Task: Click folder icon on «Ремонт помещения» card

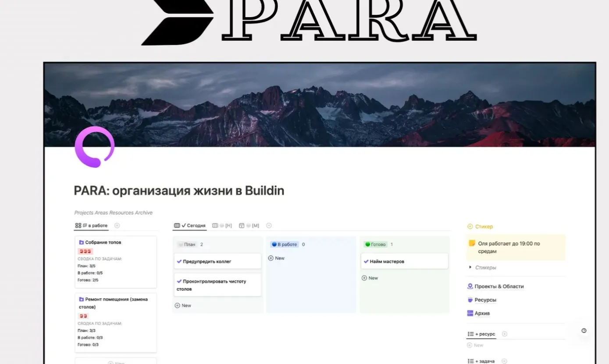Action: tap(81, 299)
